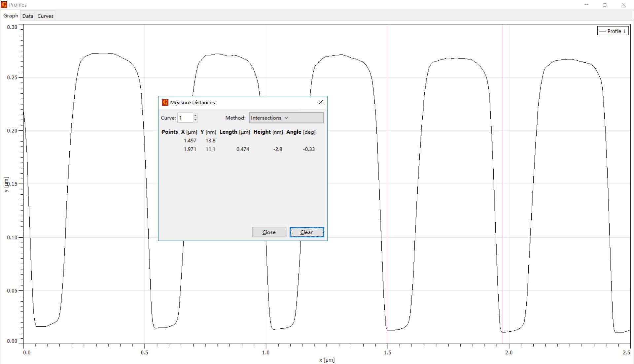
Task: Open the Curves tab
Action: click(46, 16)
